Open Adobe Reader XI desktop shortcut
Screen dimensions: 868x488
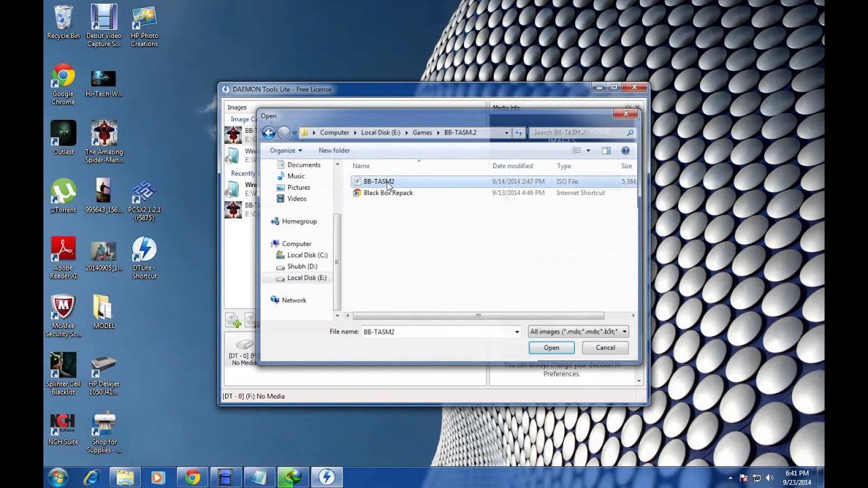pos(63,258)
